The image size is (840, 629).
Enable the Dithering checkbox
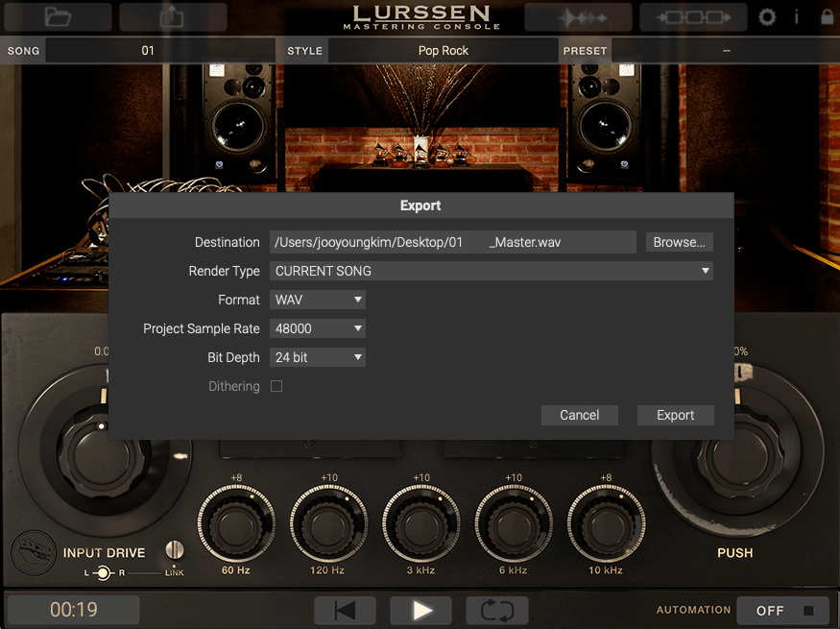pos(276,386)
